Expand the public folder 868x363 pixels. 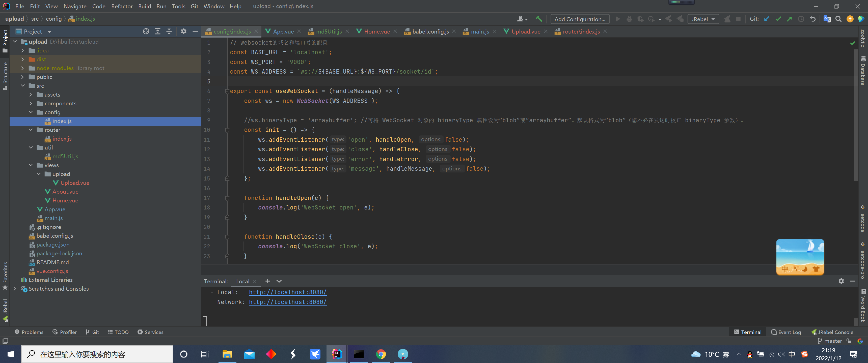22,77
